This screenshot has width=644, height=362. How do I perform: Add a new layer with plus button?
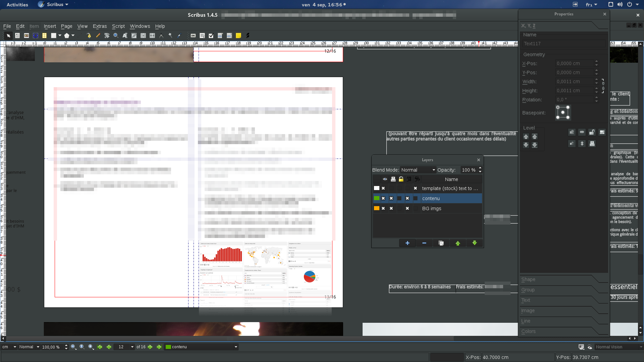tap(407, 243)
